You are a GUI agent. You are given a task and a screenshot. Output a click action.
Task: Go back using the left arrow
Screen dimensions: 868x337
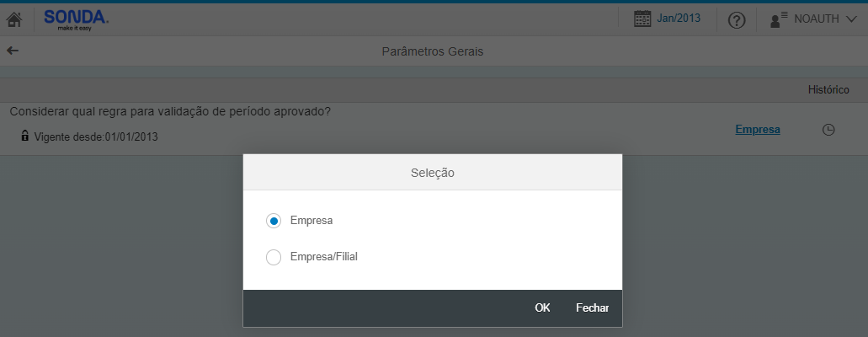13,51
